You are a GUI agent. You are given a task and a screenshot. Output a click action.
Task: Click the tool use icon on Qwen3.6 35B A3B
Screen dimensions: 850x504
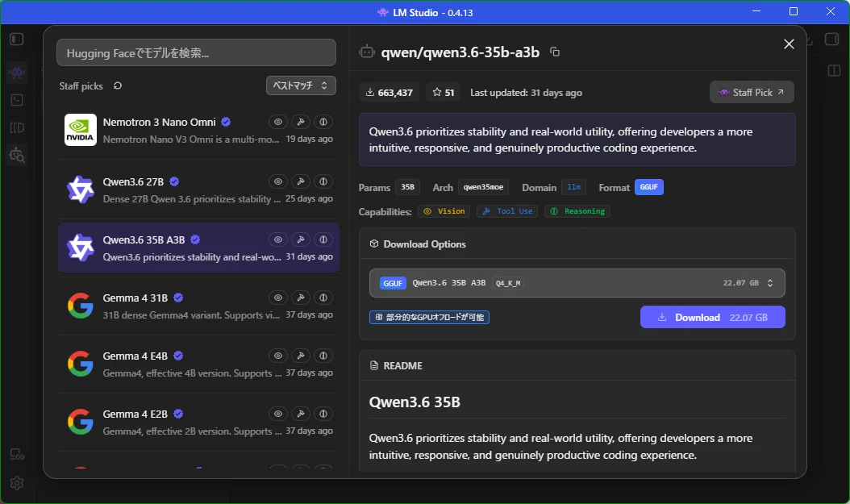[301, 240]
